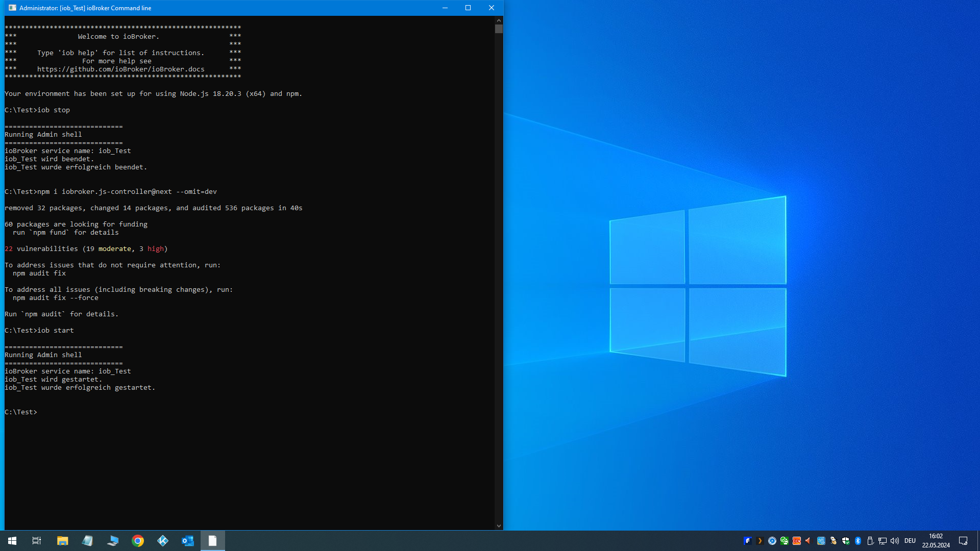Open the blue network-map tray icon

[821, 541]
